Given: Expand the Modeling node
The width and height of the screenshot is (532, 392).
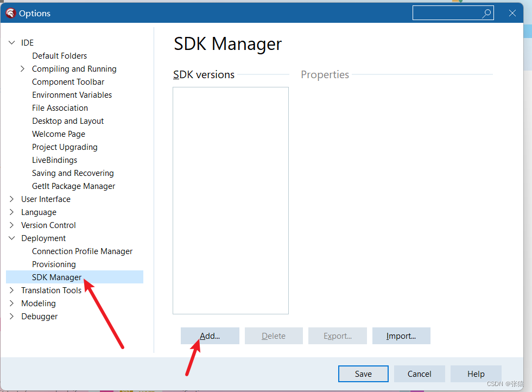Looking at the screenshot, I should tap(11, 303).
